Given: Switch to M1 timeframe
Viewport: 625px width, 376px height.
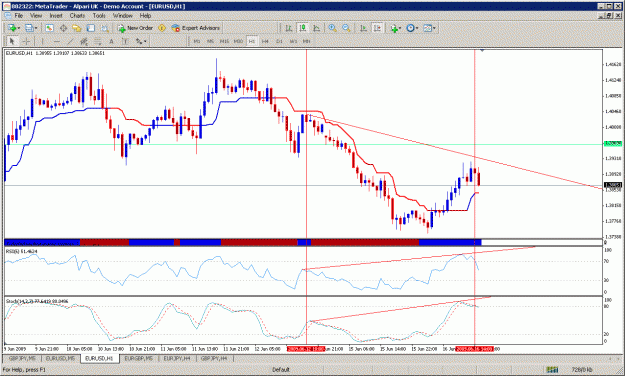Looking at the screenshot, I should [197, 41].
